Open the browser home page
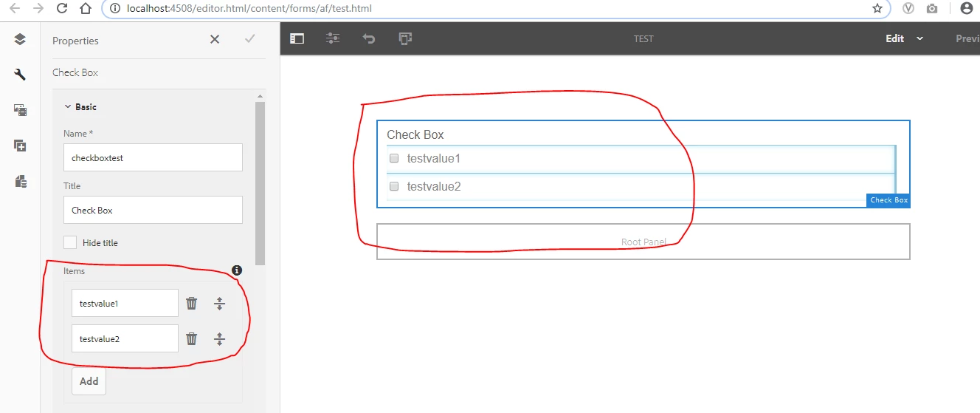 [x=86, y=9]
